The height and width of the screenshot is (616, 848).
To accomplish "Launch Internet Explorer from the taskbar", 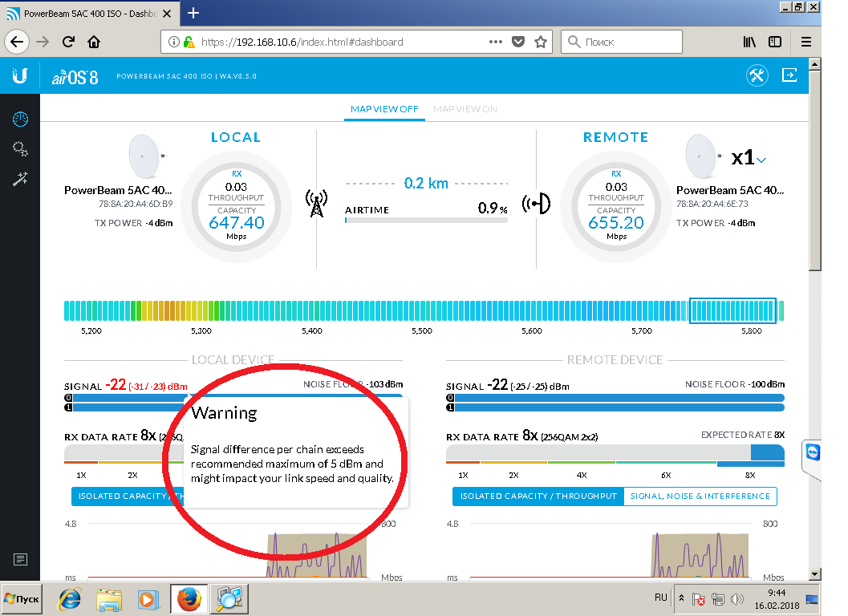I will pyautogui.click(x=70, y=599).
